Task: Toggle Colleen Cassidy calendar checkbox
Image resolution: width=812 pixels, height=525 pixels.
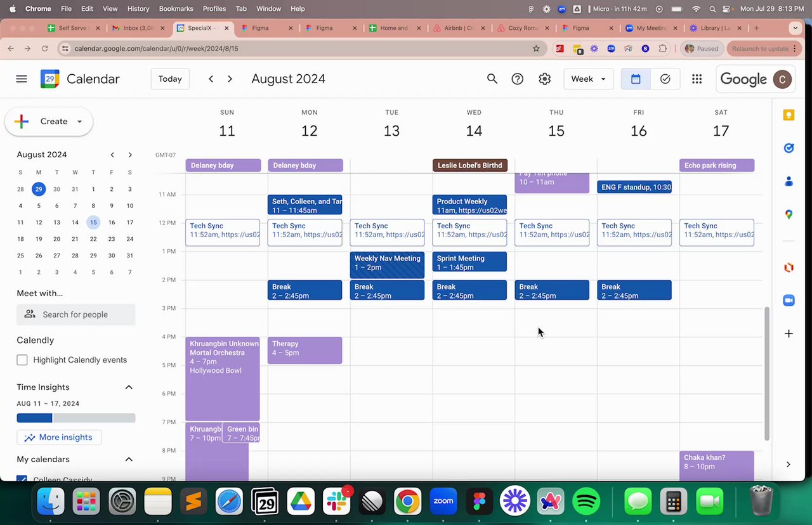Action: [x=22, y=479]
